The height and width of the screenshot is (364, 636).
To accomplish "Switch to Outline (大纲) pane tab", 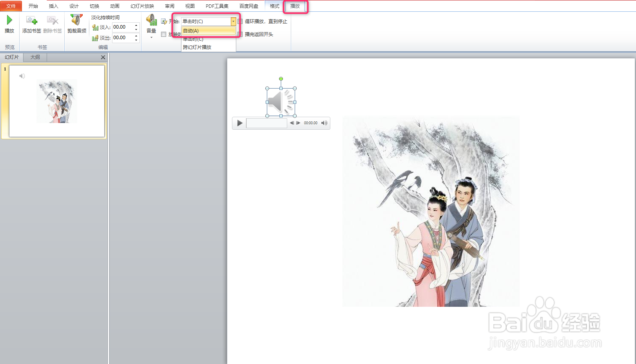I will click(x=35, y=57).
